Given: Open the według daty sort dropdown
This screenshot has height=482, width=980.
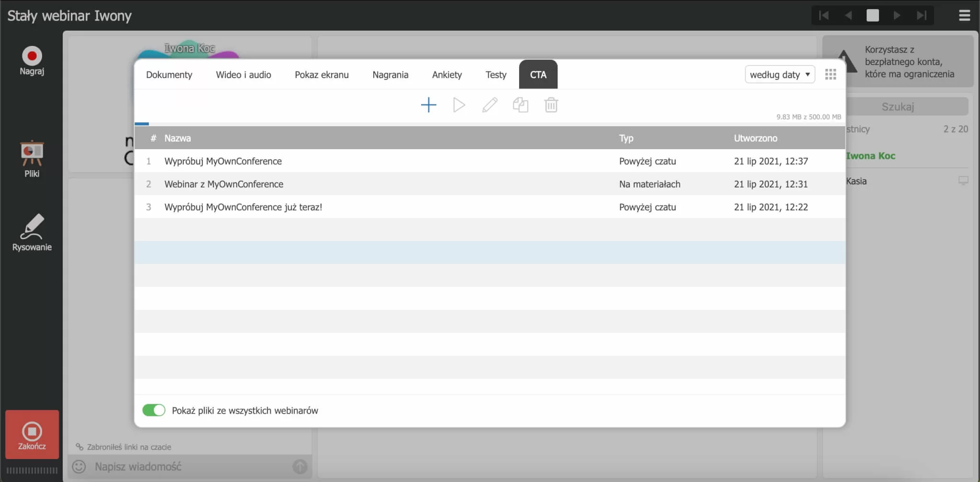Looking at the screenshot, I should pos(780,74).
